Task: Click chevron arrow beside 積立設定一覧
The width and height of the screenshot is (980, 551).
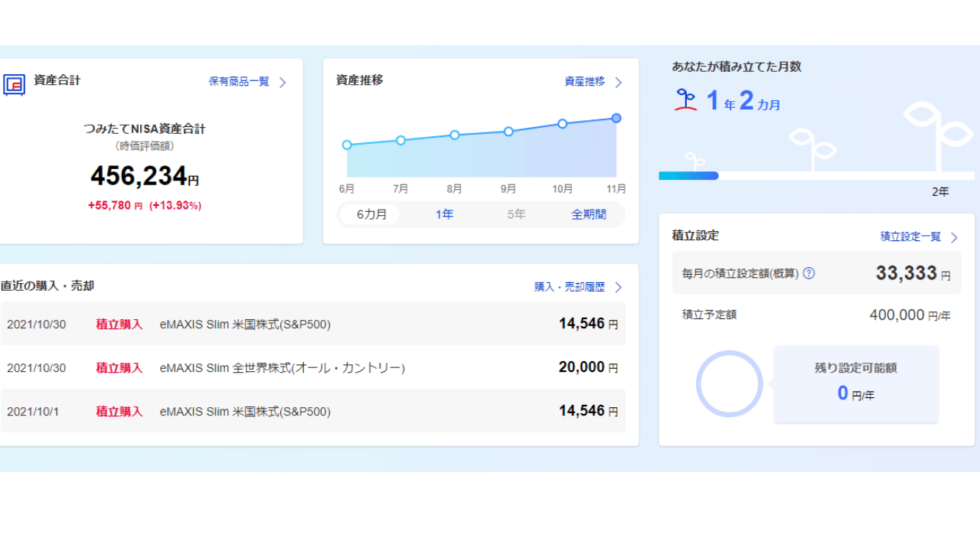Action: pos(954,238)
